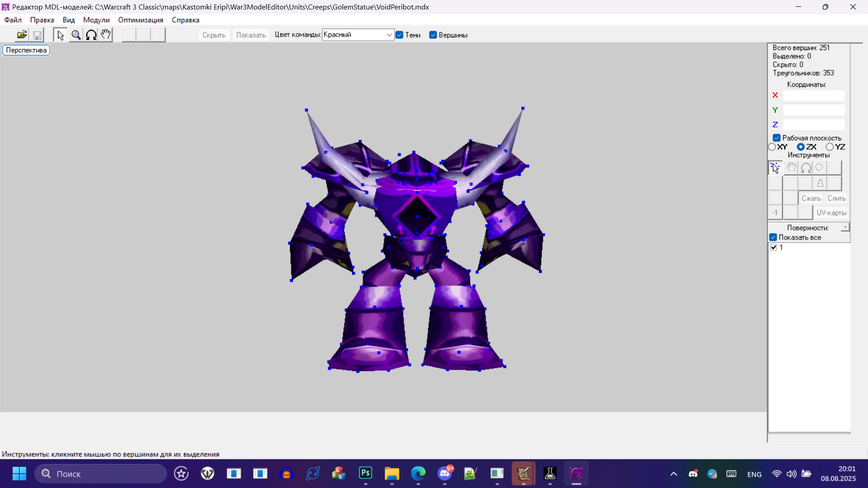Open the Модули menu
The height and width of the screenshot is (488, 868).
pos(96,20)
